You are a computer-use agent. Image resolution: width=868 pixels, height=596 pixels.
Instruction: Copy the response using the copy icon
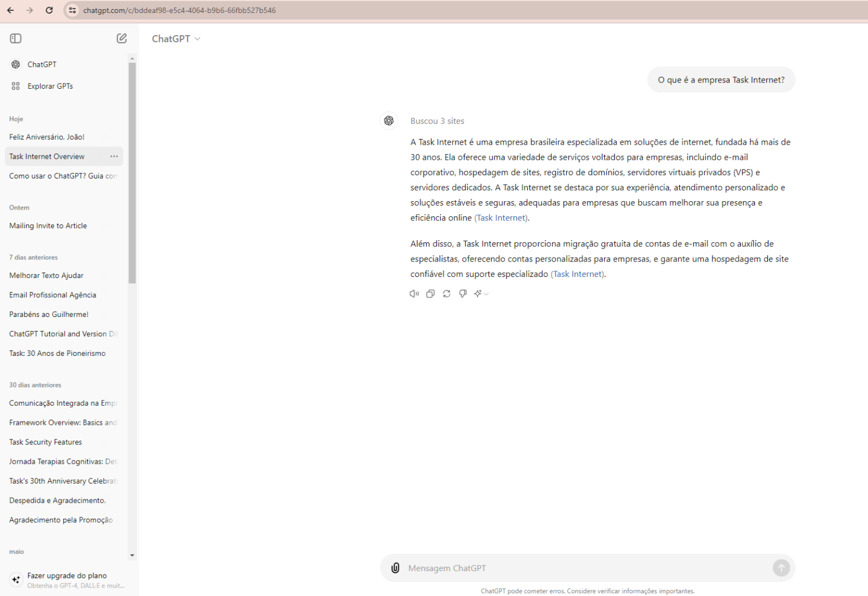(431, 294)
